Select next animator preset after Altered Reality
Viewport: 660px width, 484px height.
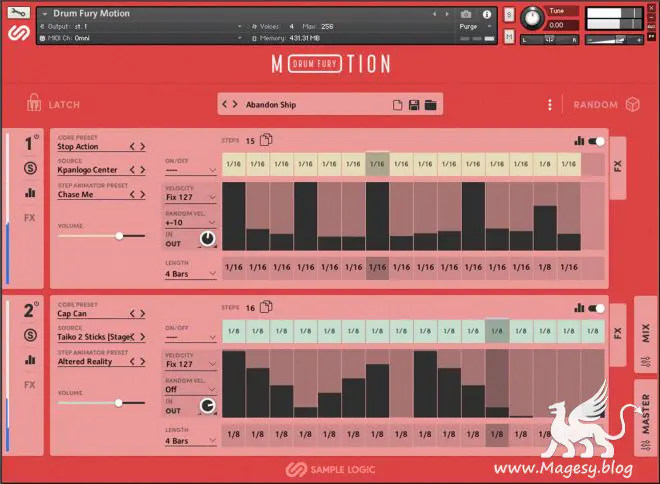click(x=143, y=362)
